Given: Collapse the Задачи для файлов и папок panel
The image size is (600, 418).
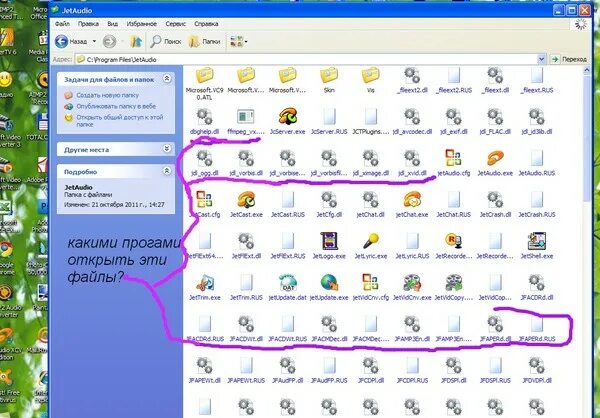Looking at the screenshot, I should [x=167, y=79].
